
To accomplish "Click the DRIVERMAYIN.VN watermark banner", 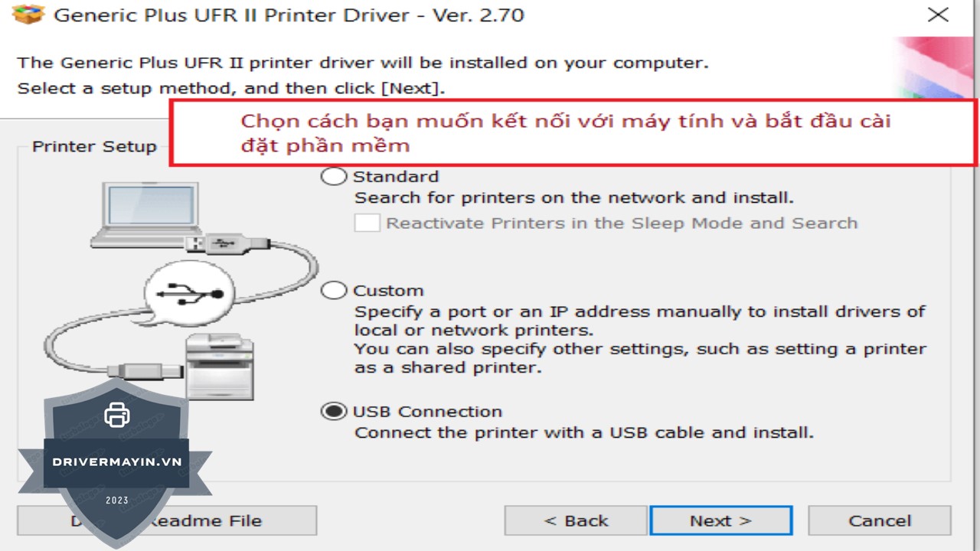I will (116, 462).
